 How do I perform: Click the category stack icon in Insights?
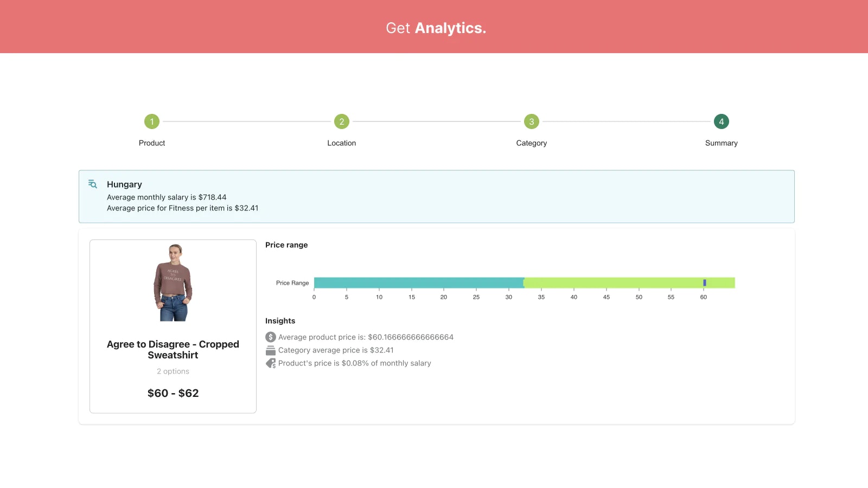271,350
